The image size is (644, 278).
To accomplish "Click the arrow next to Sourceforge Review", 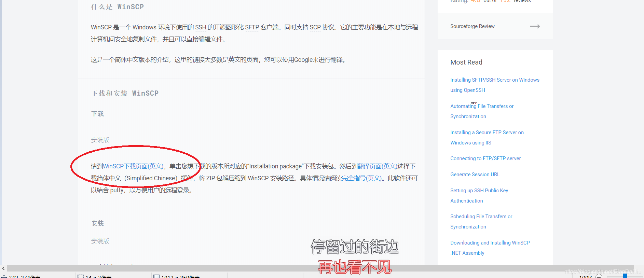I will pyautogui.click(x=535, y=26).
